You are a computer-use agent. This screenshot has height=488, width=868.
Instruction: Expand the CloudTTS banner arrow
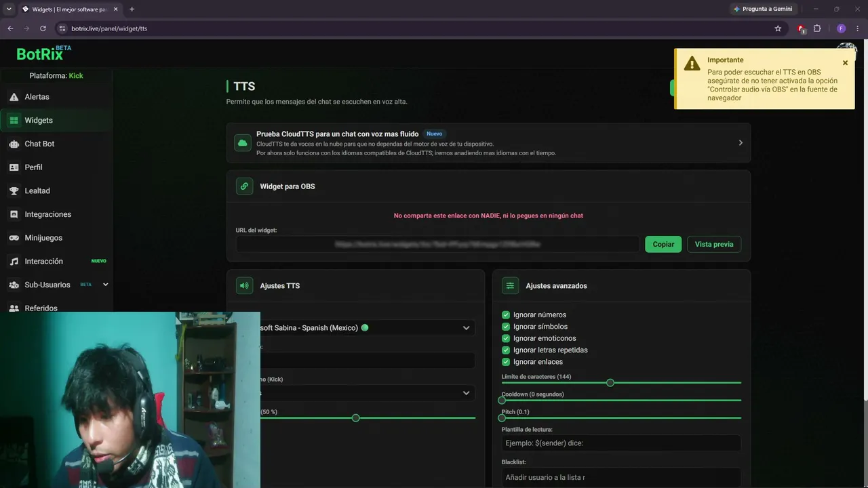click(x=741, y=143)
